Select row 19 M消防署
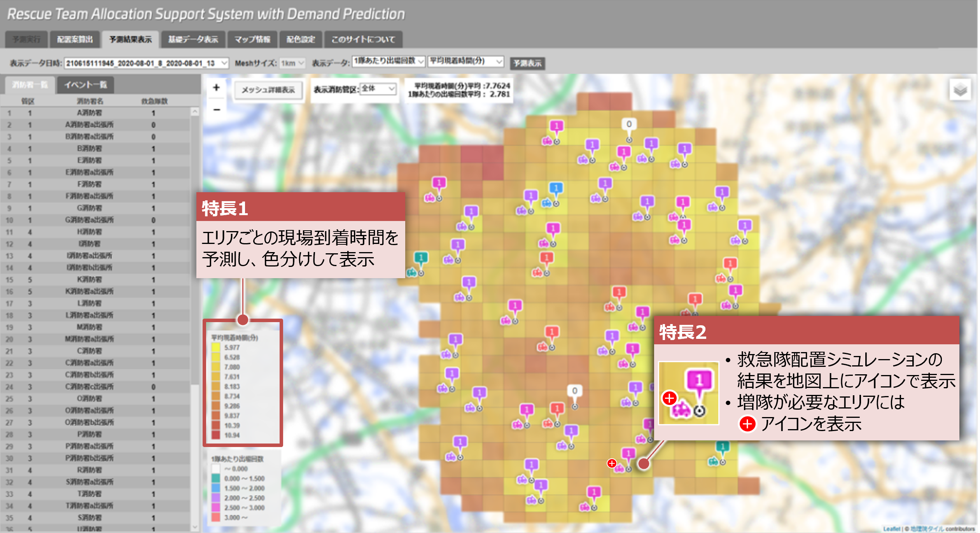The width and height of the screenshot is (980, 533). [x=96, y=327]
